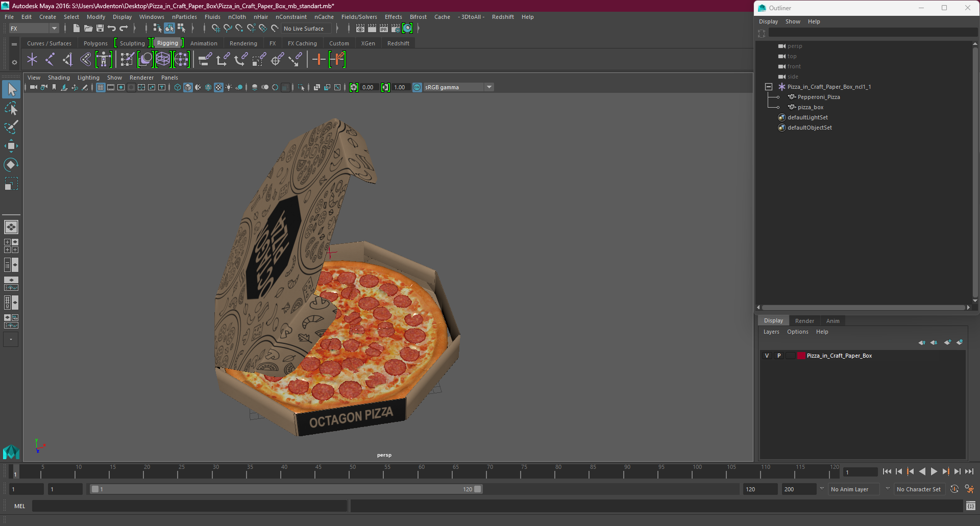The width and height of the screenshot is (980, 526).
Task: Switch to the Render layer tab
Action: (x=804, y=321)
